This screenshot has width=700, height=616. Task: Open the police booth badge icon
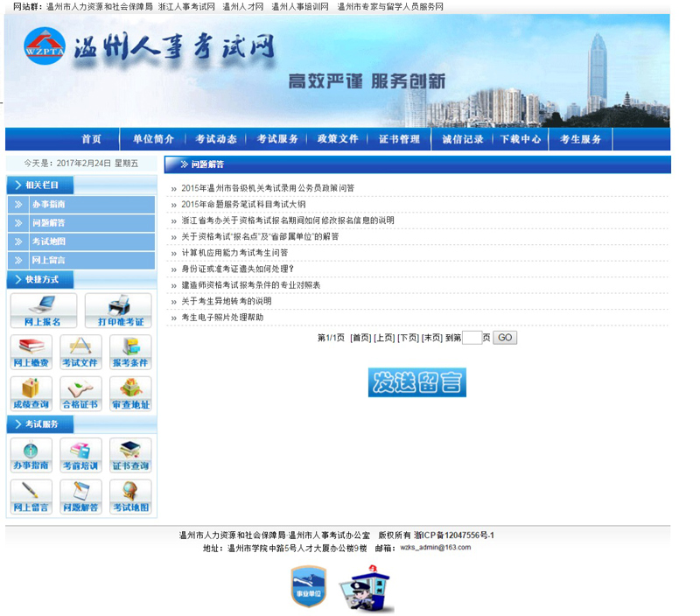click(x=366, y=588)
